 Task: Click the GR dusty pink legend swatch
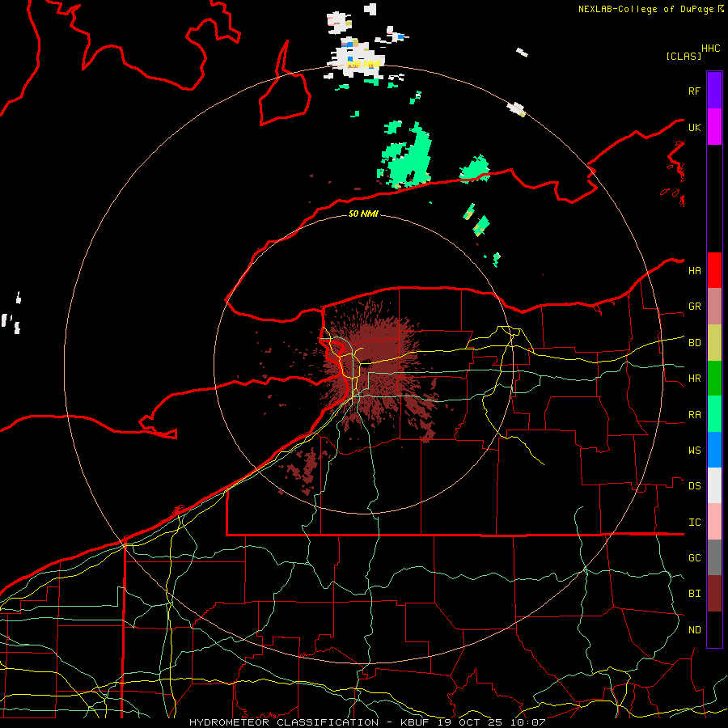[x=714, y=307]
